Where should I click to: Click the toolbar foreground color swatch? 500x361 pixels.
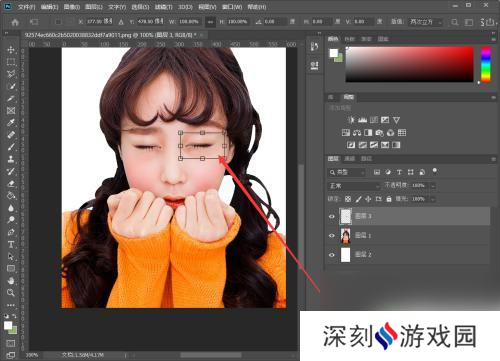pyautogui.click(x=8, y=325)
